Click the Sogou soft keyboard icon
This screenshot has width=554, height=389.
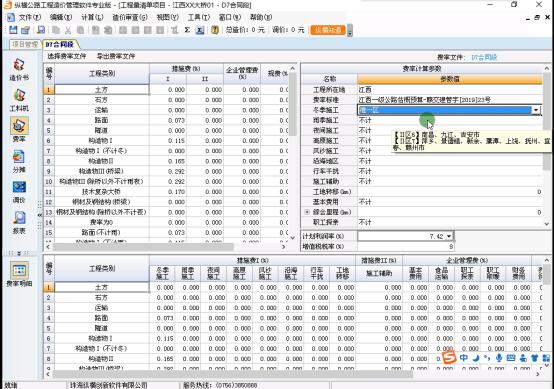point(511,358)
